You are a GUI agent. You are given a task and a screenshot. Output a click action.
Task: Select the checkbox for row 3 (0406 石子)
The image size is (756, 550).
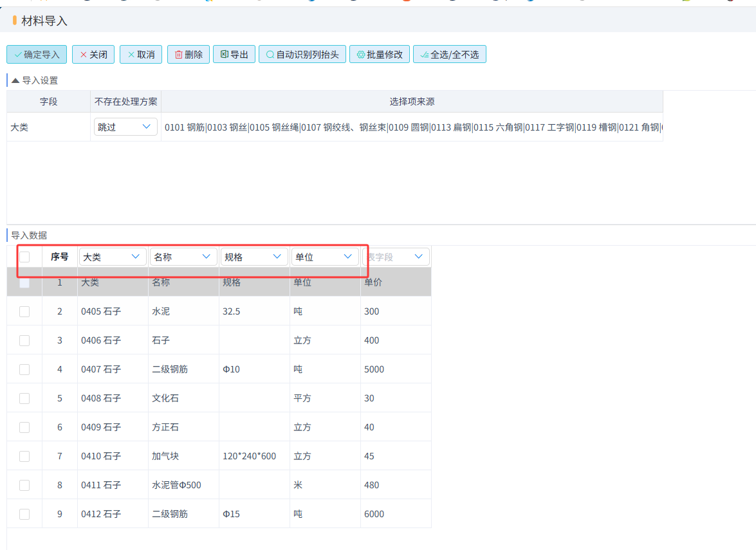point(24,340)
